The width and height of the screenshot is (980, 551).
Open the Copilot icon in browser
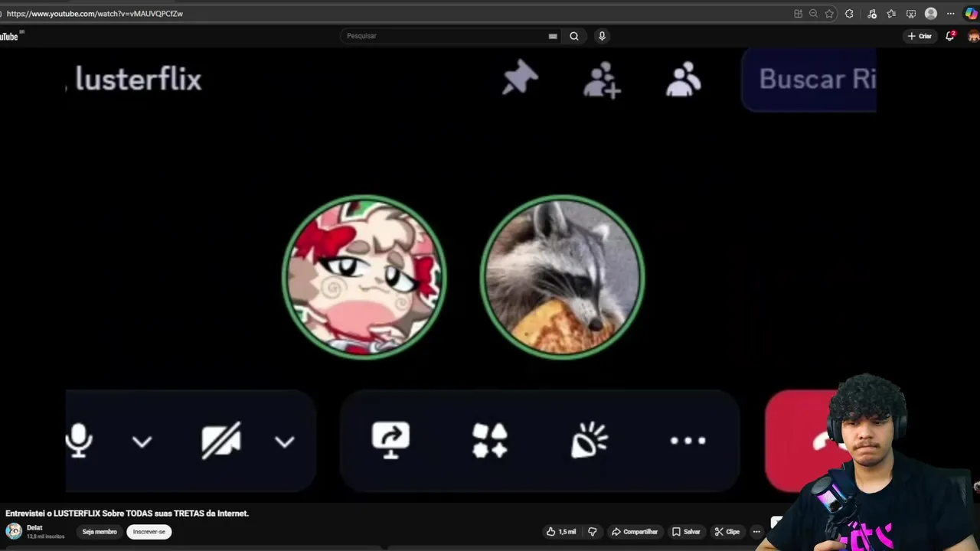[x=971, y=14]
